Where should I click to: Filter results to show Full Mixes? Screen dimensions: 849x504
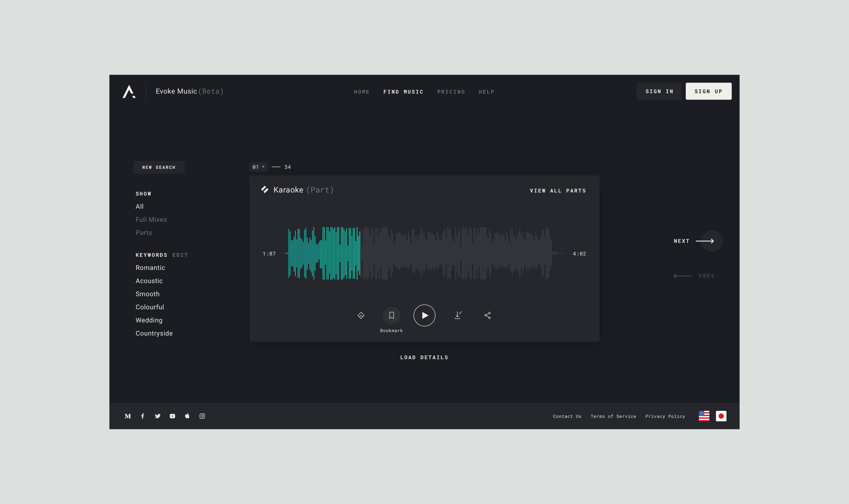click(x=151, y=220)
